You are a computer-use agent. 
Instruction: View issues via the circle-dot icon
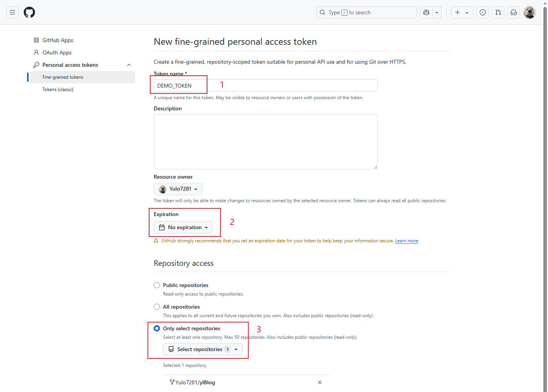tap(483, 12)
